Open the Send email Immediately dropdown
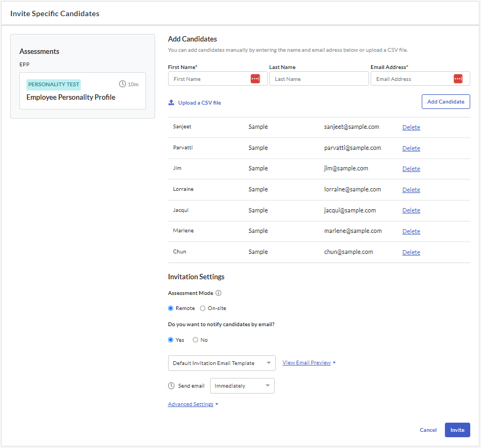Image resolution: width=481 pixels, height=448 pixels. tap(242, 385)
